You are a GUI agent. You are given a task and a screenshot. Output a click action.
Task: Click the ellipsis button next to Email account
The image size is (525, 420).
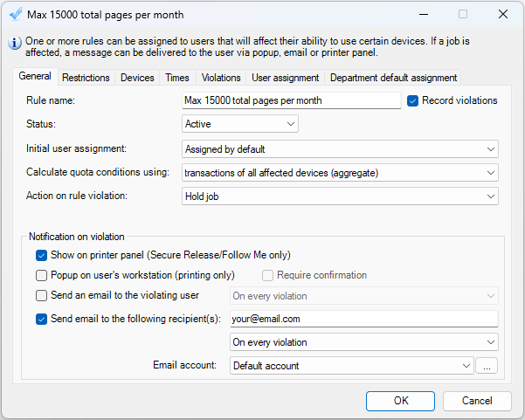tap(487, 366)
